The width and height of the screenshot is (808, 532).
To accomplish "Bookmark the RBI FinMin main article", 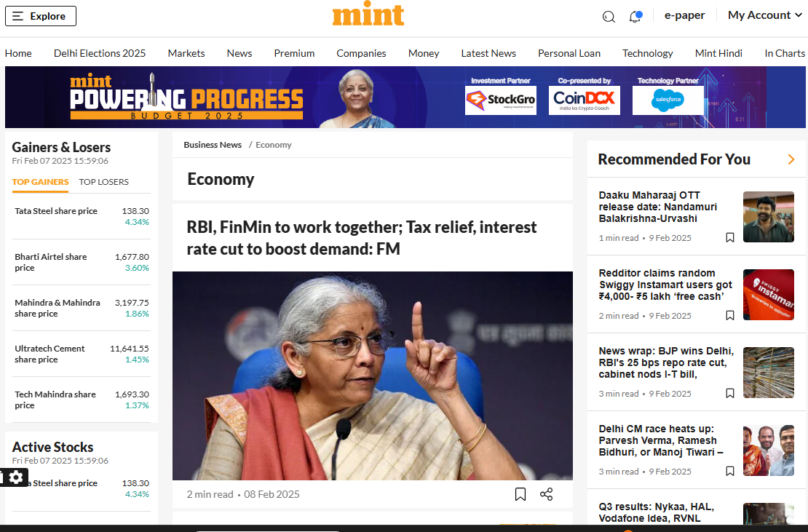I will coord(520,494).
